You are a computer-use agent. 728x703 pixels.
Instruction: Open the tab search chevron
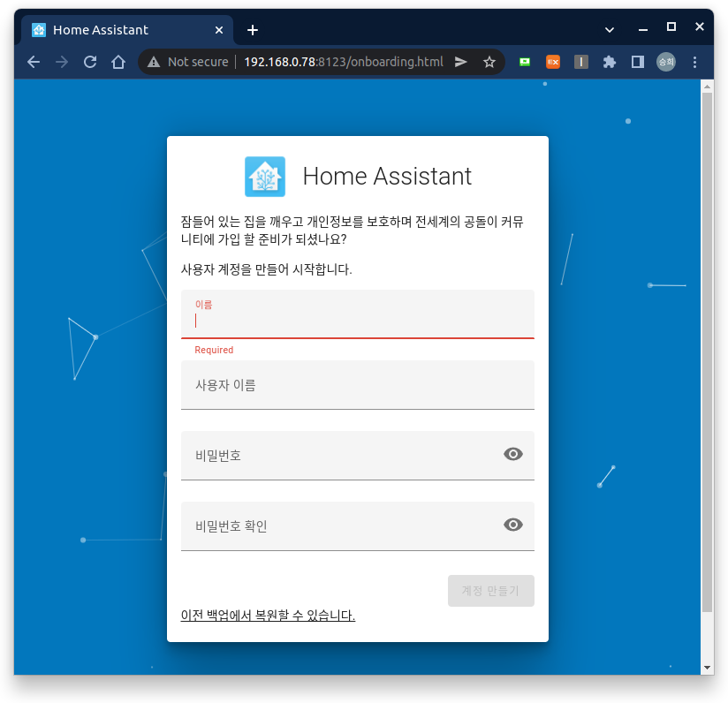[610, 30]
